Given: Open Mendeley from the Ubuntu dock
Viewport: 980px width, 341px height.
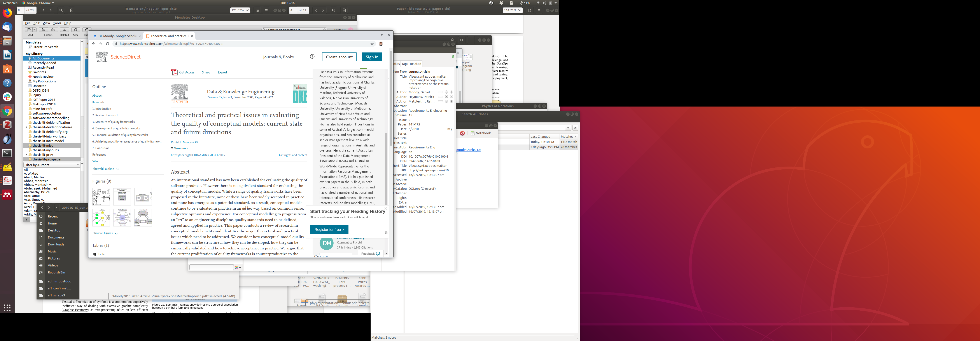Looking at the screenshot, I should pyautogui.click(x=7, y=195).
